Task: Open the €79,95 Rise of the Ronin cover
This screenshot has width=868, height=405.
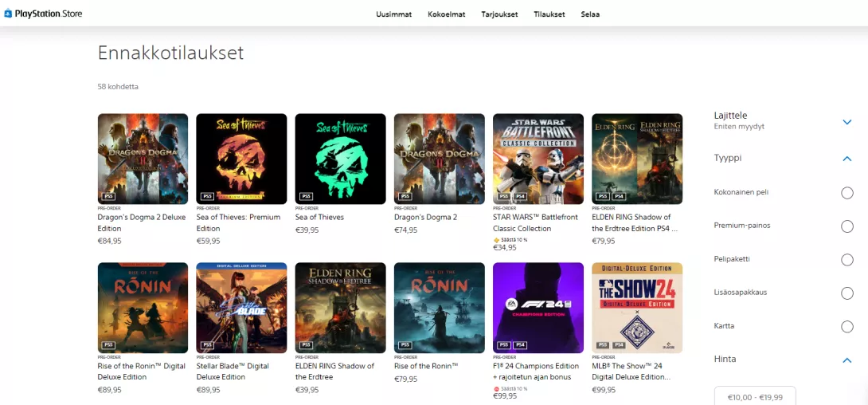Action: [x=440, y=308]
